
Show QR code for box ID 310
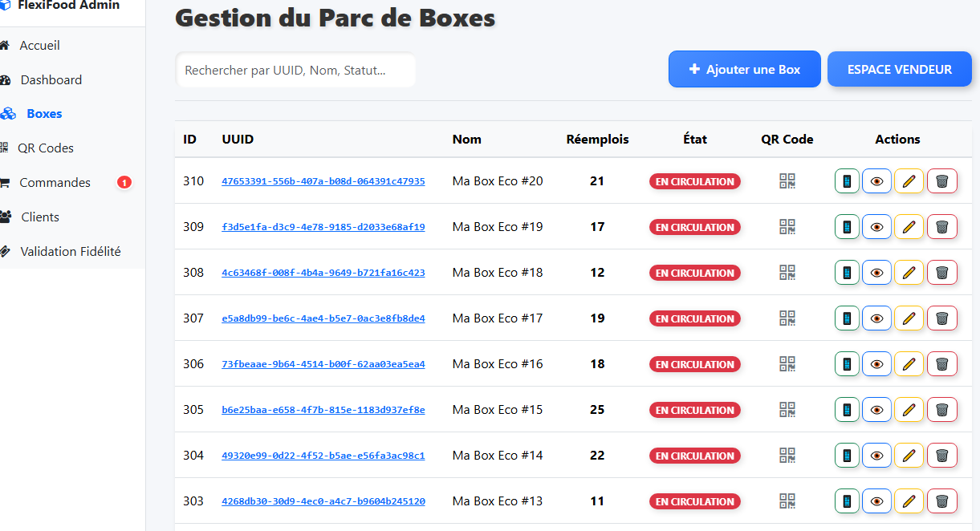[787, 181]
